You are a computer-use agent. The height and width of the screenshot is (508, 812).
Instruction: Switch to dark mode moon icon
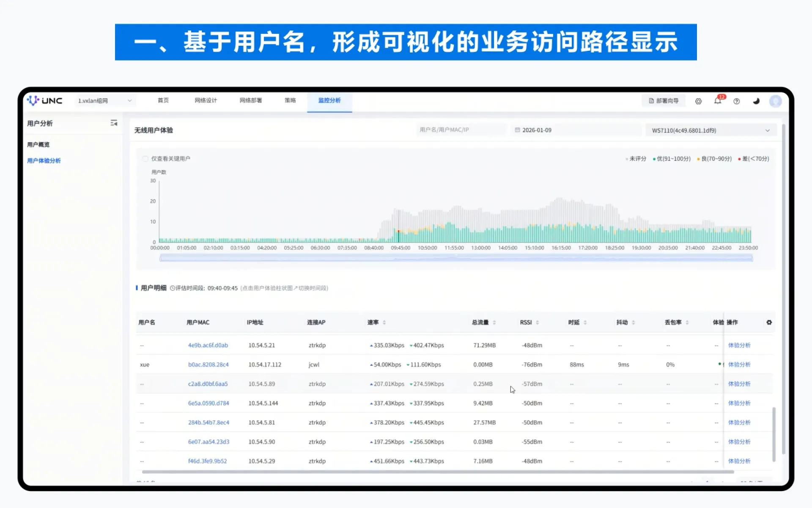pyautogui.click(x=756, y=101)
